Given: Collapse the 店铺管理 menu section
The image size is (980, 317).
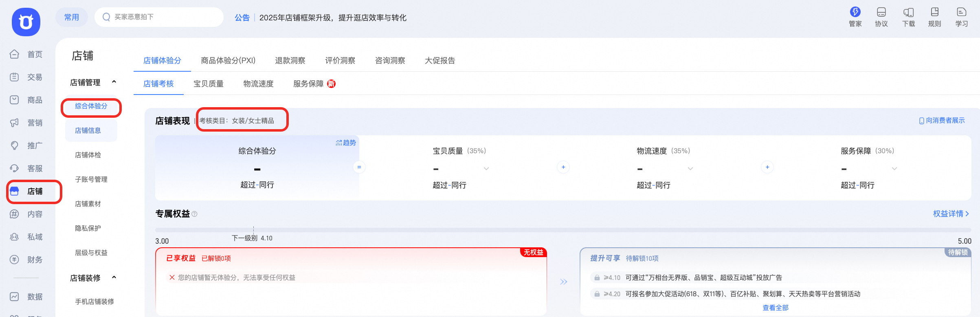Looking at the screenshot, I should [x=114, y=82].
